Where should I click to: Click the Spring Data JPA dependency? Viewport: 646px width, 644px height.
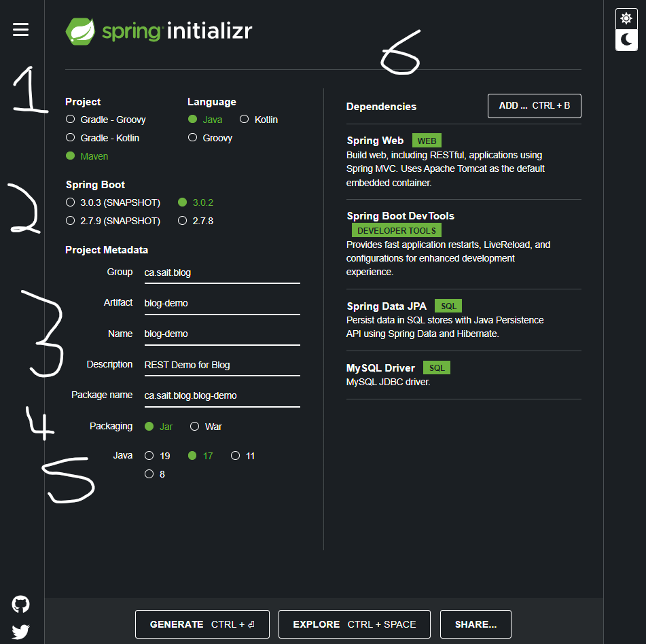pyautogui.click(x=463, y=320)
